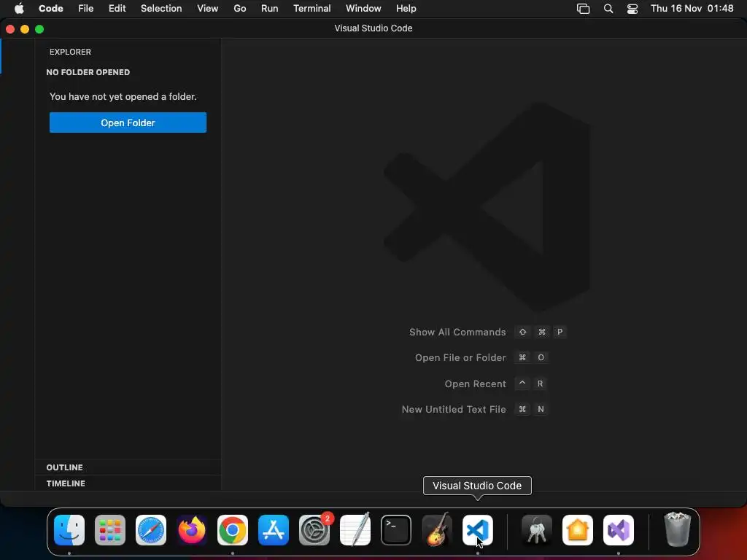Open the Help menu
Viewport: 747px width, 560px height.
(x=406, y=9)
